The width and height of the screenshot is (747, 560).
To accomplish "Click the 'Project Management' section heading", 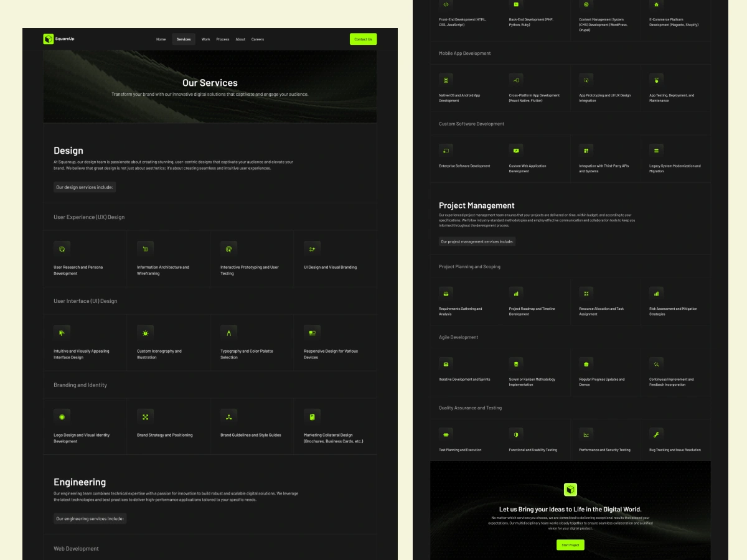I will point(477,205).
